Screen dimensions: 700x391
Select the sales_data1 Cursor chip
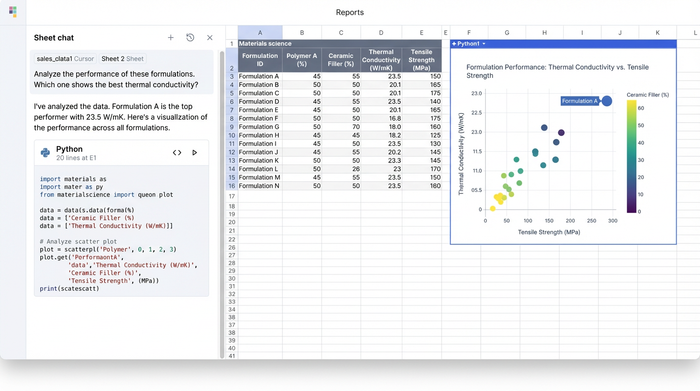point(65,58)
